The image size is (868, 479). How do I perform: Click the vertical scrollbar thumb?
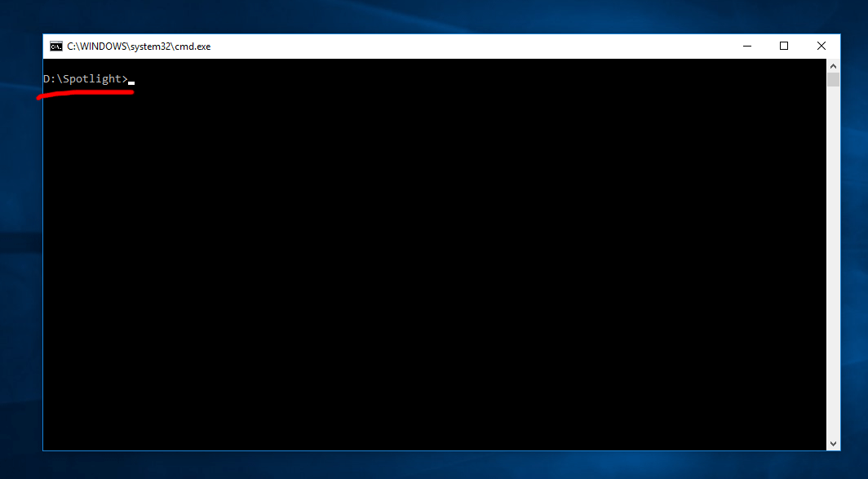coord(833,79)
